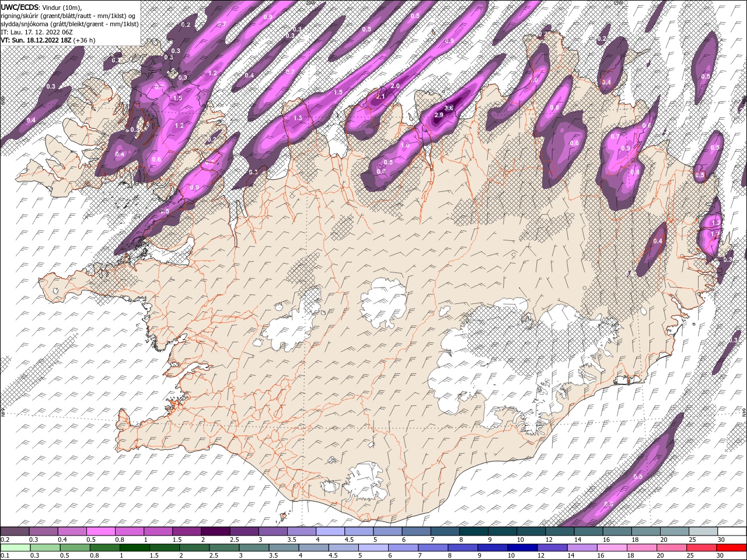Select the pale green 0.1 mm rain swatch
This screenshot has height=560, width=747.
15,547
